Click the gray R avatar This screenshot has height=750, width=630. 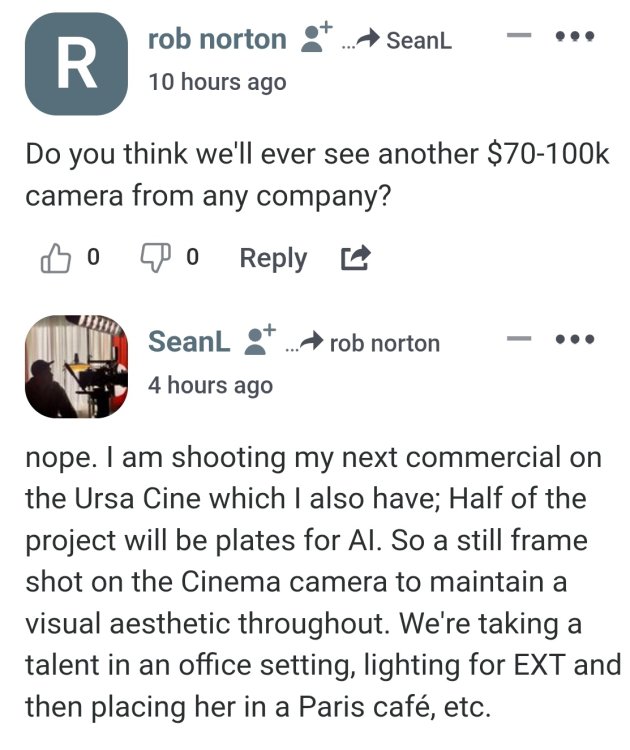click(x=76, y=63)
